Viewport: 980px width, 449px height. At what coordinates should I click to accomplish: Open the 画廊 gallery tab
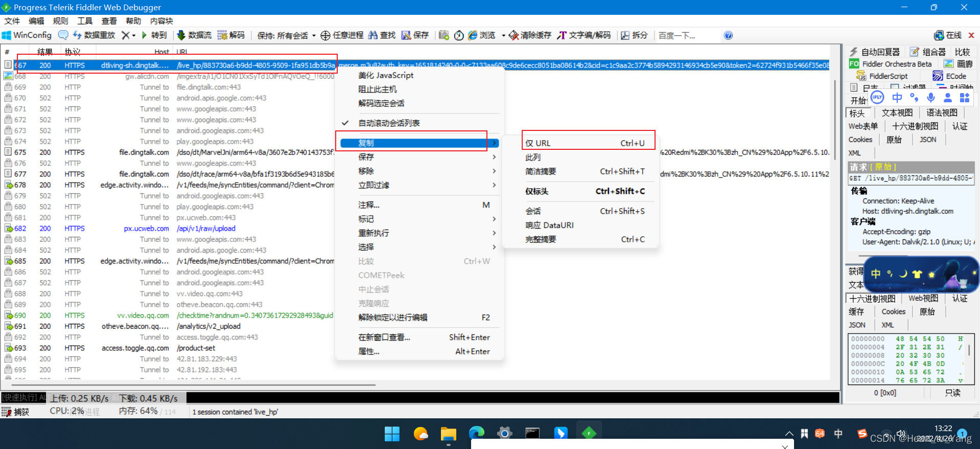pyautogui.click(x=959, y=64)
